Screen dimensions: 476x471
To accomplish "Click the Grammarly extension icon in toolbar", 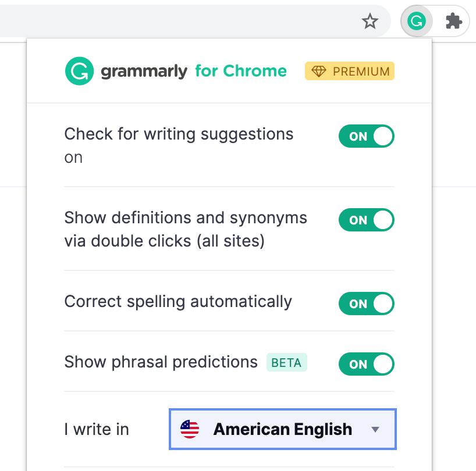I will pyautogui.click(x=415, y=22).
